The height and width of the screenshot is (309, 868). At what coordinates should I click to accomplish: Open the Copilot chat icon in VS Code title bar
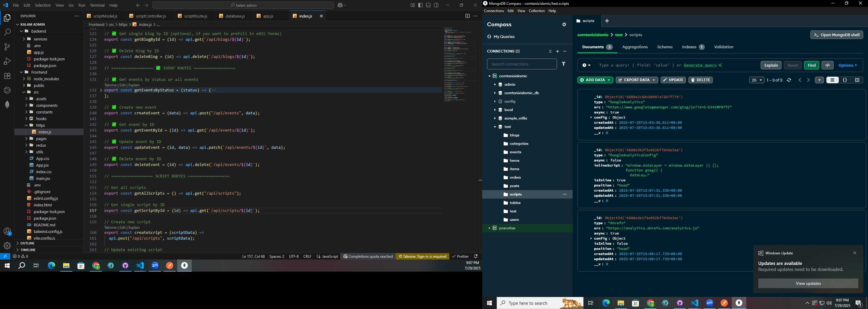tap(340, 5)
